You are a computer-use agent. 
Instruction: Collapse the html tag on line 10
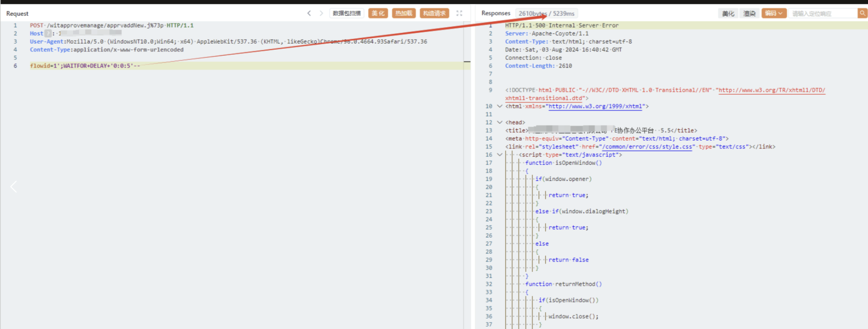click(500, 106)
